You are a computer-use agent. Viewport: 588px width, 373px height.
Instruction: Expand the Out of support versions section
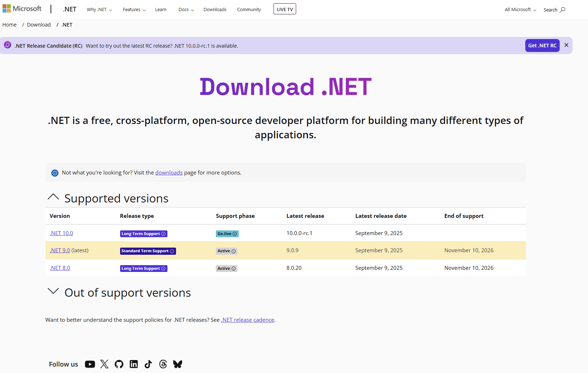(53, 291)
